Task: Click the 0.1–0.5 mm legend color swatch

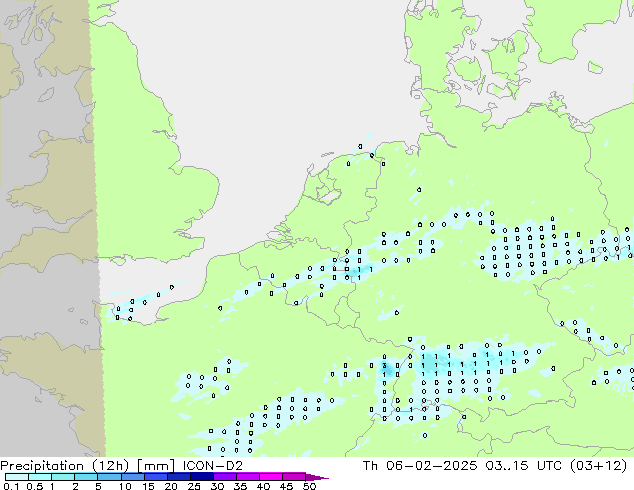Action: [x=17, y=477]
